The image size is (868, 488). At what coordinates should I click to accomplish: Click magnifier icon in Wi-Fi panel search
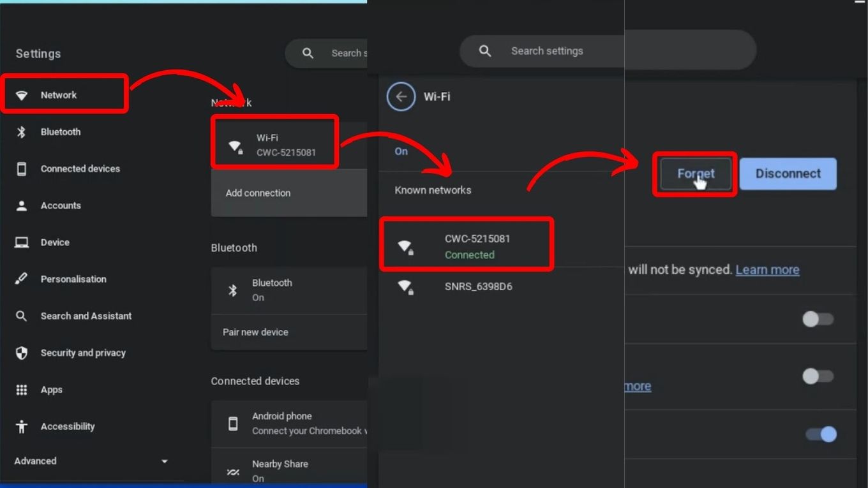point(485,51)
